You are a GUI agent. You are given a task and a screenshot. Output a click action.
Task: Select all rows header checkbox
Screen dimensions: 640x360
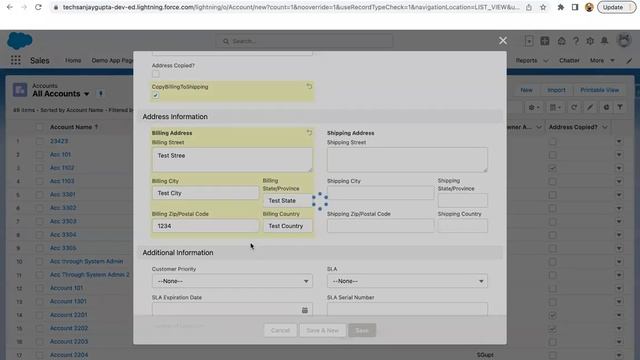coord(39,127)
